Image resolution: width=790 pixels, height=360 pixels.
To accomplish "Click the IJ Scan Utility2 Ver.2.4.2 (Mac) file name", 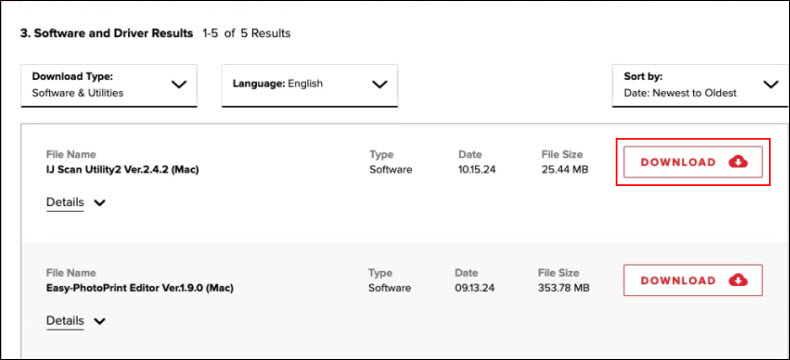I will click(122, 170).
